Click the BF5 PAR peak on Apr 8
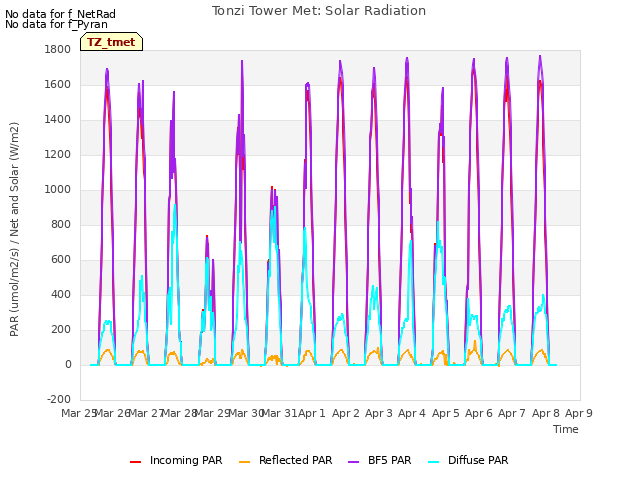This screenshot has width=640, height=480. pos(540,56)
